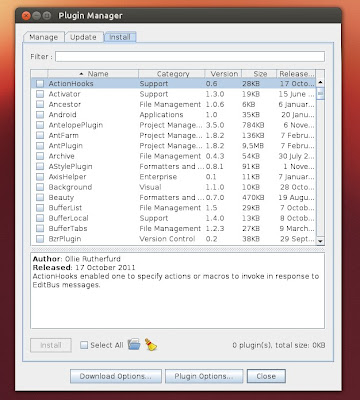This screenshot has width=360, height=400.
Task: Click the scrollbar down arrow in plugin list
Action: pos(320,241)
